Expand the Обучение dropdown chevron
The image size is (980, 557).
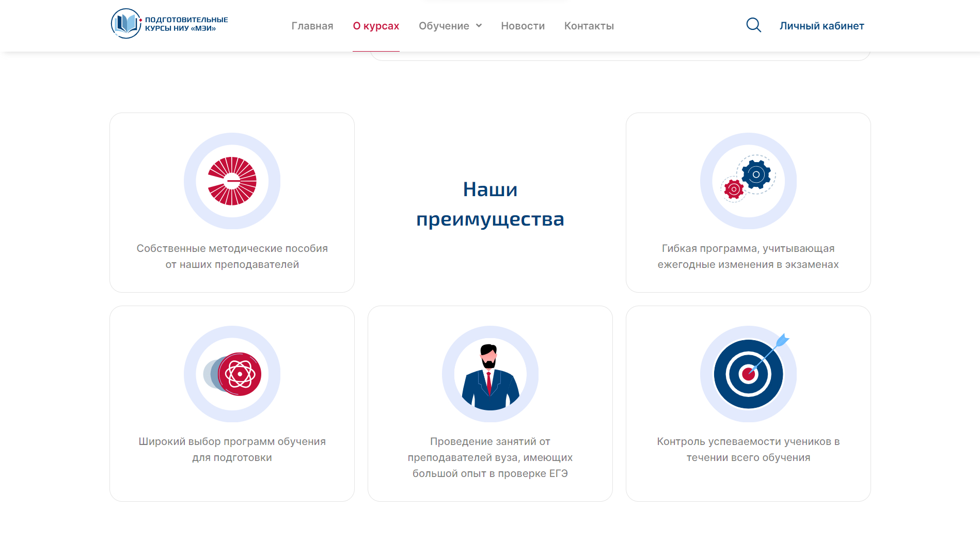point(479,25)
